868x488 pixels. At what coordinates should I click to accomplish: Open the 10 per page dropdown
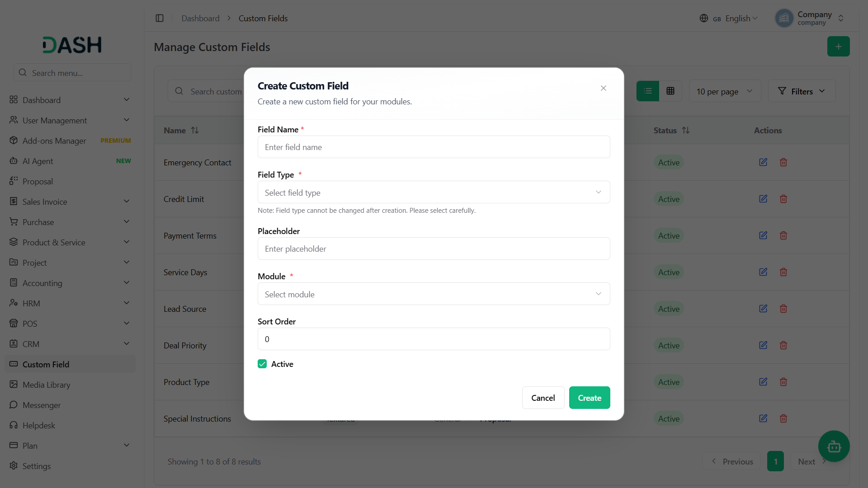[x=725, y=91]
